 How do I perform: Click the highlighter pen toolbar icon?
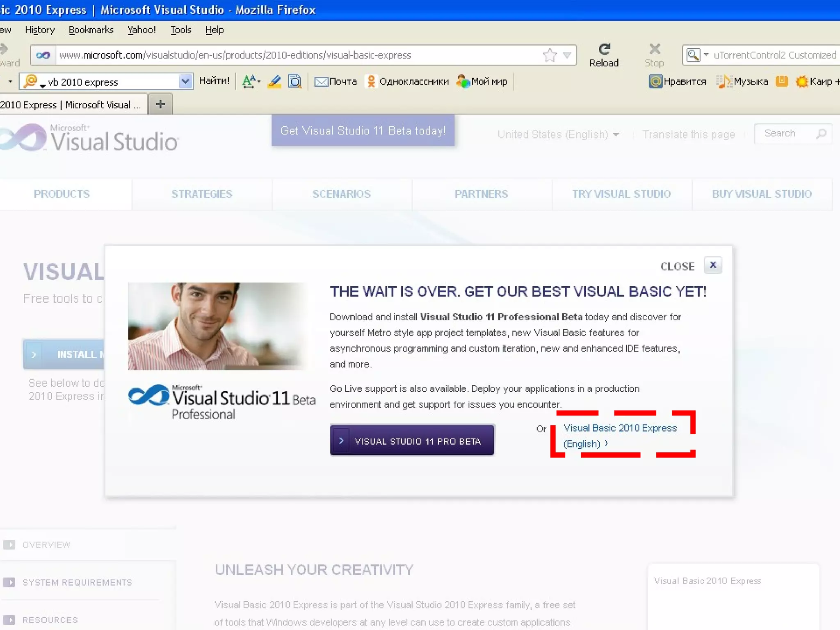click(x=274, y=81)
